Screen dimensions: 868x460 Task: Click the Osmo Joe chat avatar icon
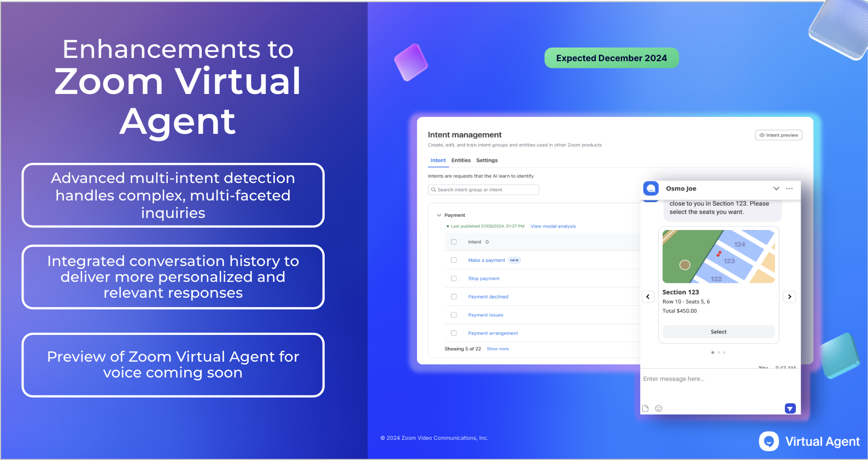coord(651,188)
